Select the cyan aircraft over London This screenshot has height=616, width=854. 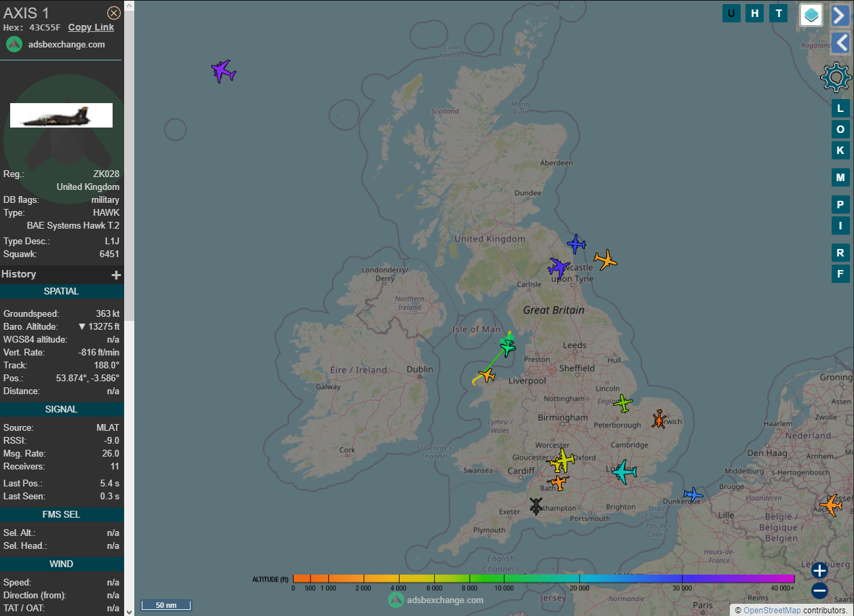[623, 471]
